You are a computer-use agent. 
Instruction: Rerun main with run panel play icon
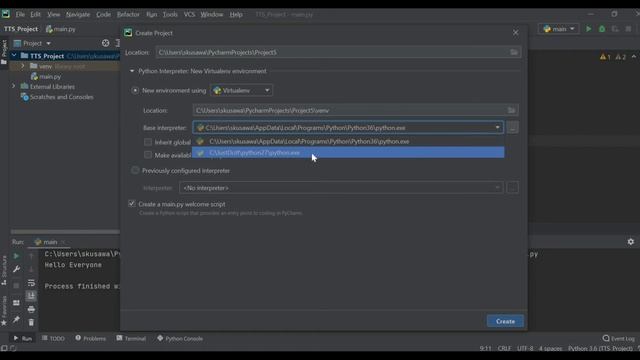point(16,256)
